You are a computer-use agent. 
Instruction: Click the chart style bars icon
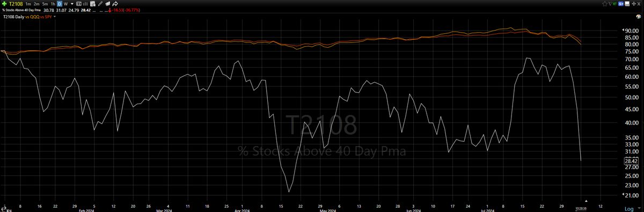coord(85,4)
